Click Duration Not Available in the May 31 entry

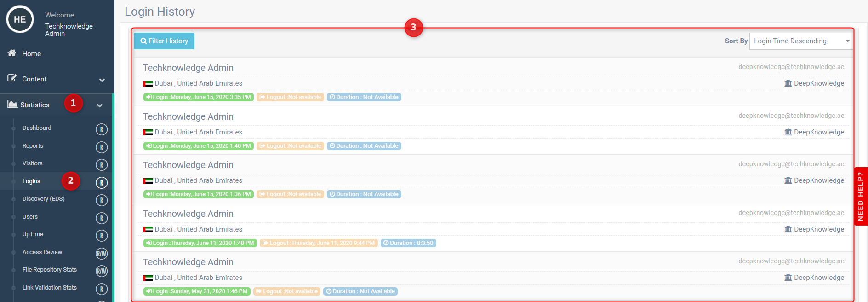(x=360, y=291)
